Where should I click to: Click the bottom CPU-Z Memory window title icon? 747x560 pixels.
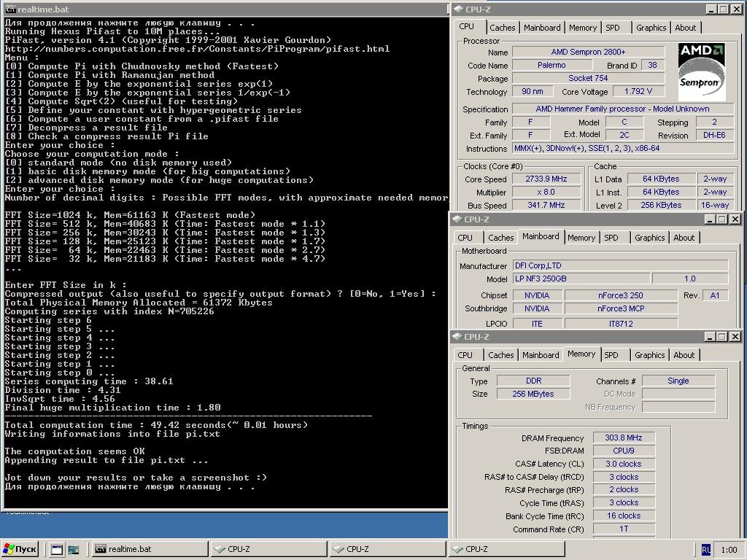click(x=457, y=337)
